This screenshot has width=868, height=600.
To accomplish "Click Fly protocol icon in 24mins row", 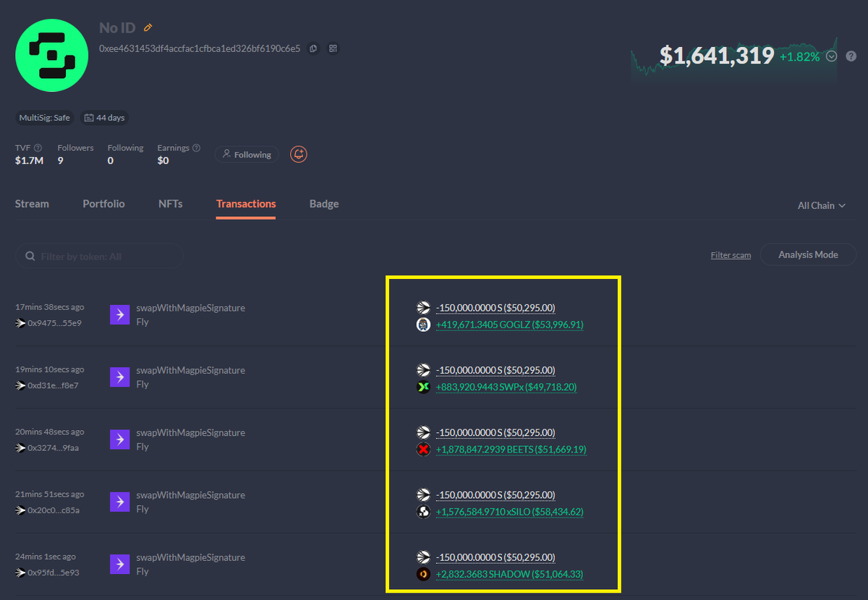I will click(120, 565).
